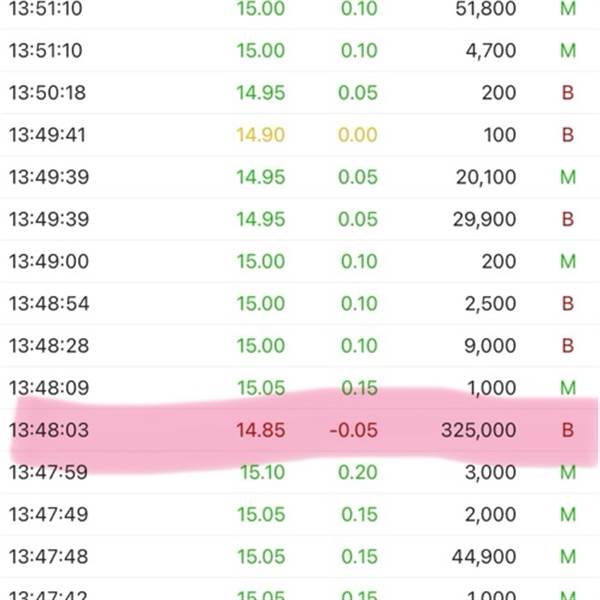Tap the 13:49:41 timestamp

[x=48, y=135]
